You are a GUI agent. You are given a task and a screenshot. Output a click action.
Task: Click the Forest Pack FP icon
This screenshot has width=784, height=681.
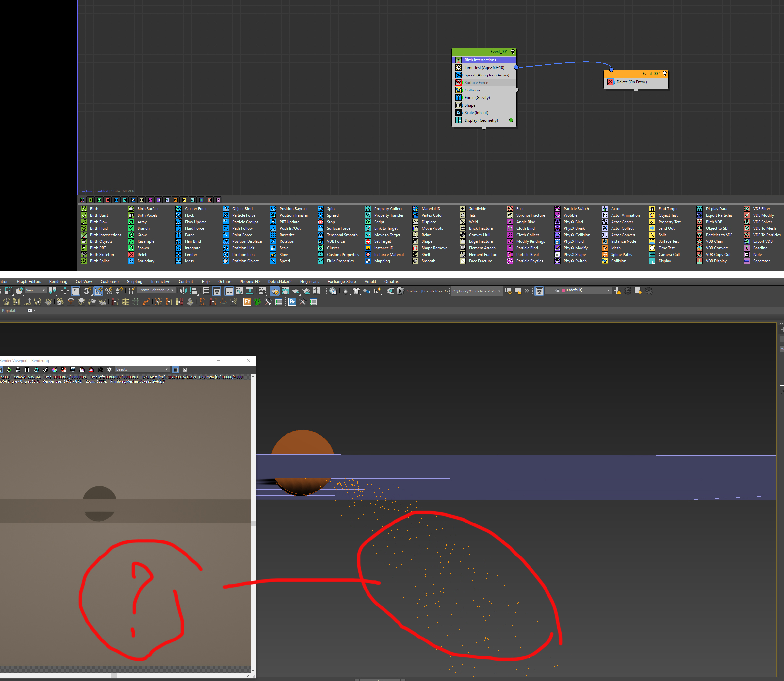pos(247,302)
